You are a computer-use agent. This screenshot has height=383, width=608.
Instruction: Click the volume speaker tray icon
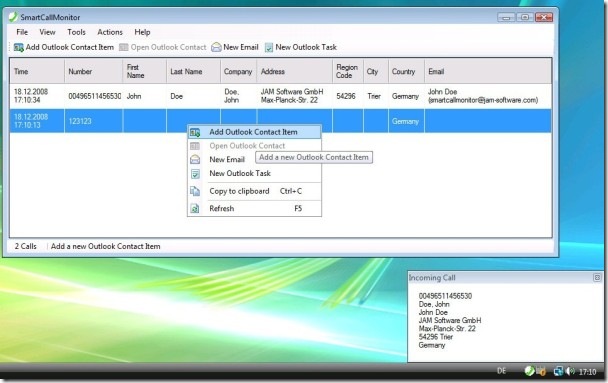pyautogui.click(x=570, y=371)
